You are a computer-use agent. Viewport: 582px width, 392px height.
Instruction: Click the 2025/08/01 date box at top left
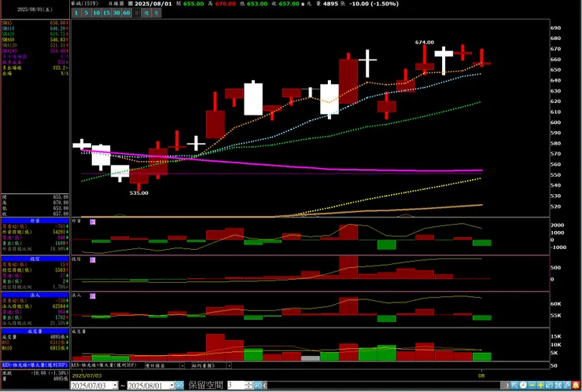point(35,9)
